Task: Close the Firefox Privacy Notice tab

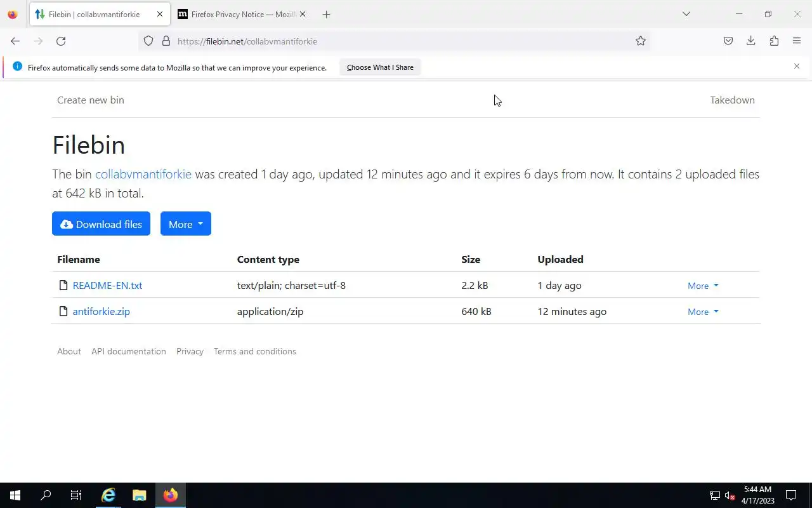Action: 303,14
